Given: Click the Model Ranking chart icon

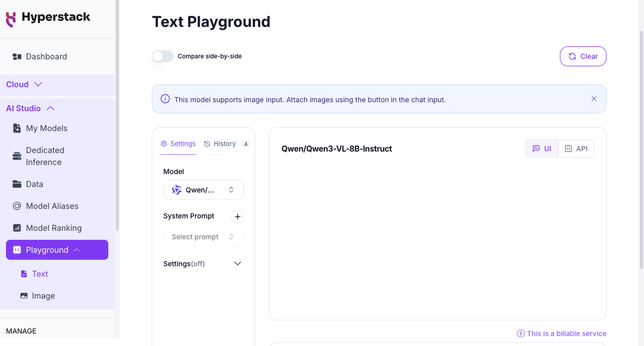Looking at the screenshot, I should pyautogui.click(x=17, y=228).
